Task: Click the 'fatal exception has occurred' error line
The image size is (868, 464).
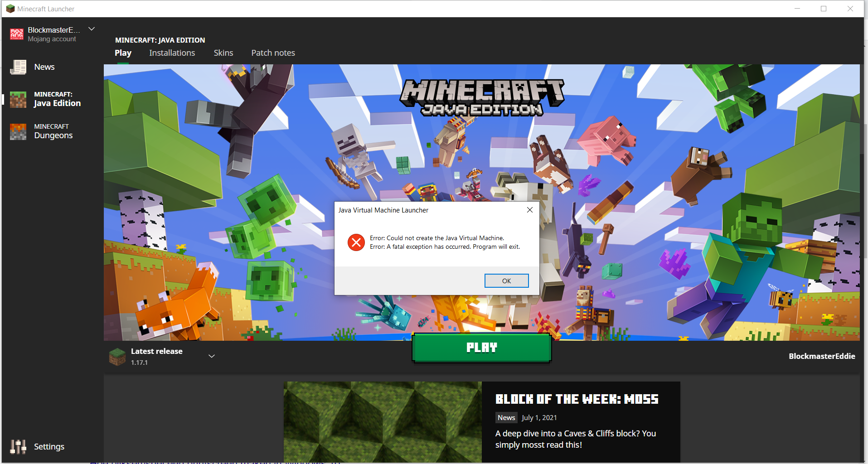Action: [x=445, y=247]
